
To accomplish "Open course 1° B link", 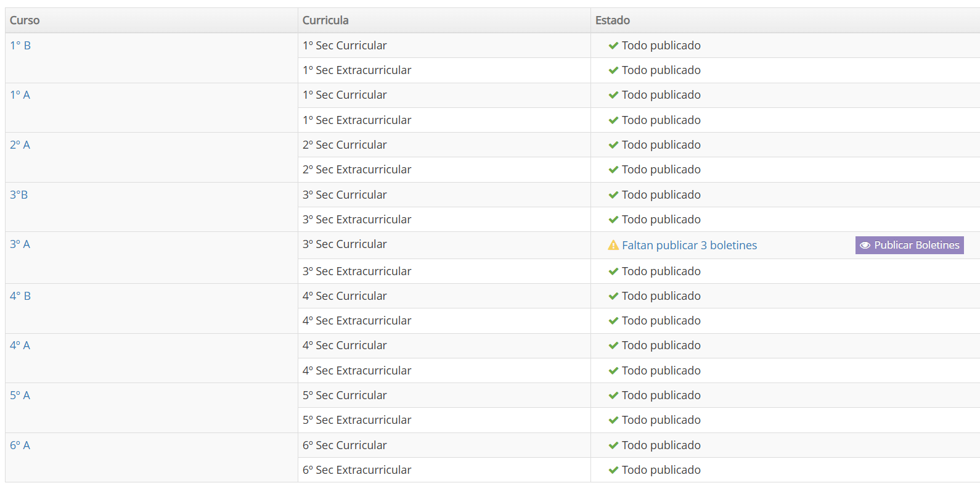I will pyautogui.click(x=20, y=45).
